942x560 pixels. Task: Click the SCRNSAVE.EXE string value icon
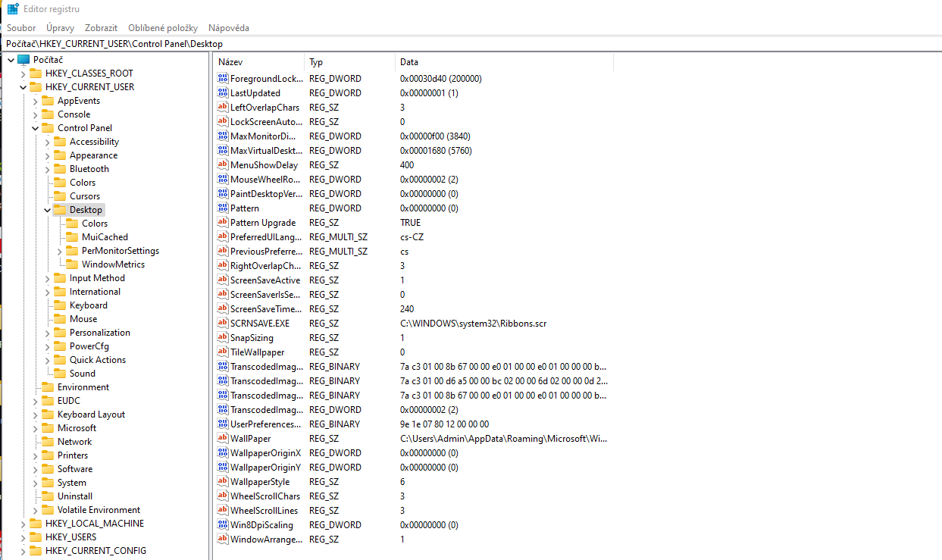tap(223, 323)
